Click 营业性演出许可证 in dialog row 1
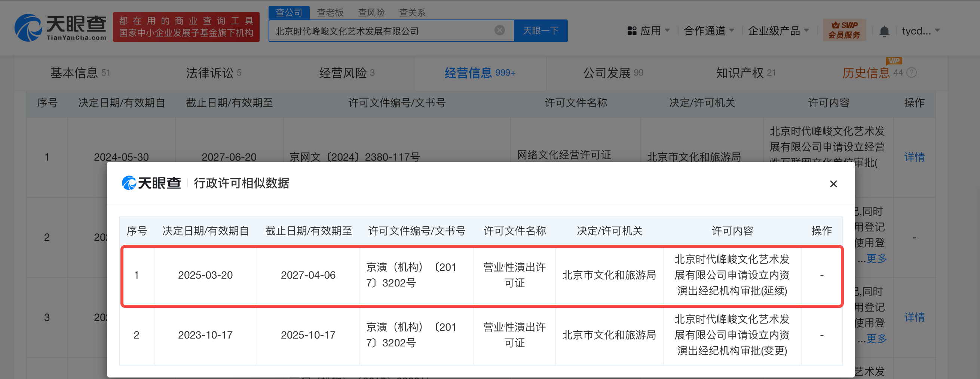 coord(514,275)
